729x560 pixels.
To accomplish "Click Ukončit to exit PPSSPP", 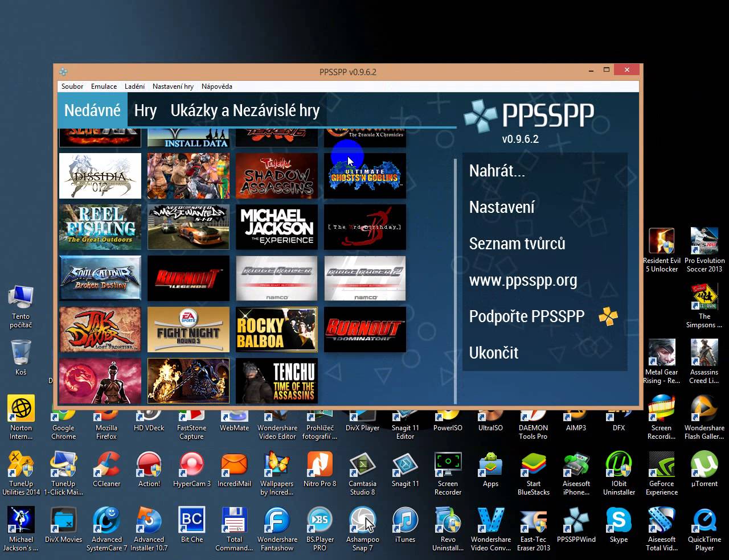I will point(493,353).
